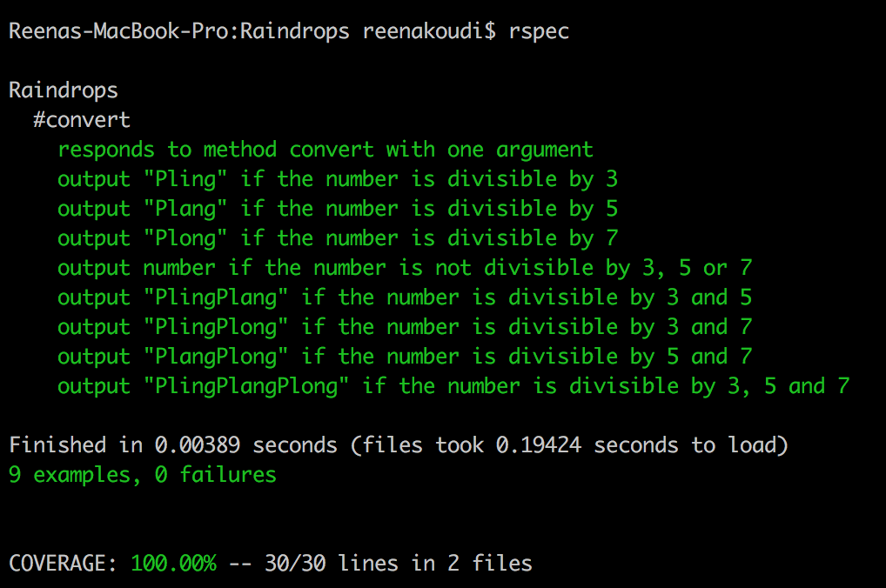Click the 'output "Plong"' divisible by 7 line
Image resolution: width=886 pixels, height=588 pixels.
coord(338,237)
